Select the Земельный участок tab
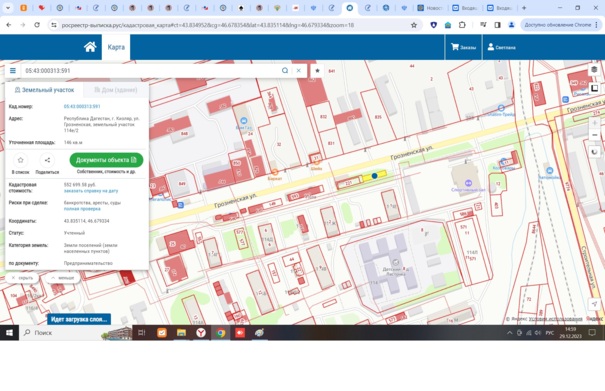605x391 pixels. pos(44,90)
